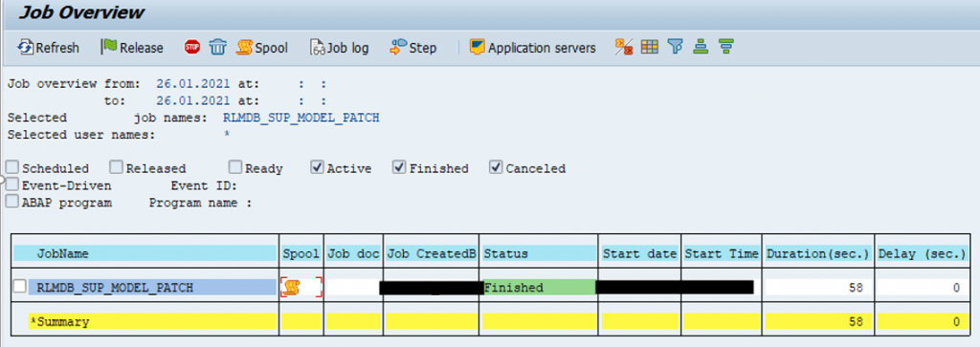This screenshot has height=347, width=980.
Task: Select the RLMDB_SUP_MODEL_PATCH row checkbox
Action: pos(20,287)
